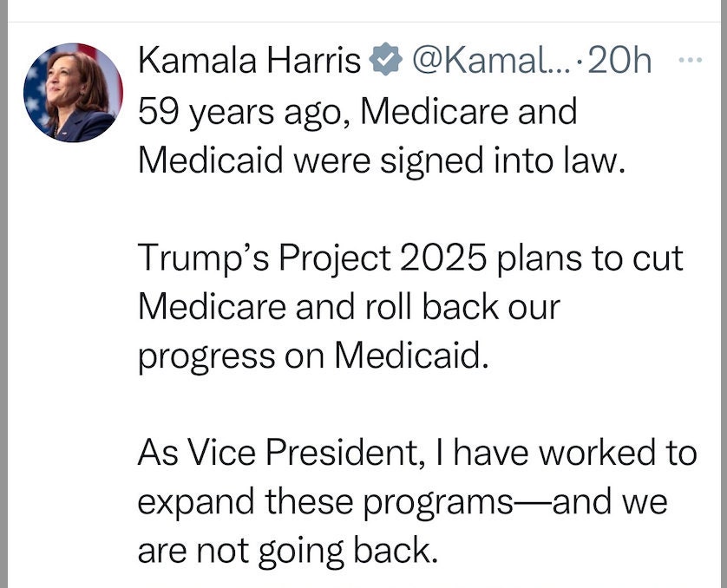Image resolution: width=727 pixels, height=588 pixels.
Task: Click the Kamala Harris display name
Action: tap(250, 60)
